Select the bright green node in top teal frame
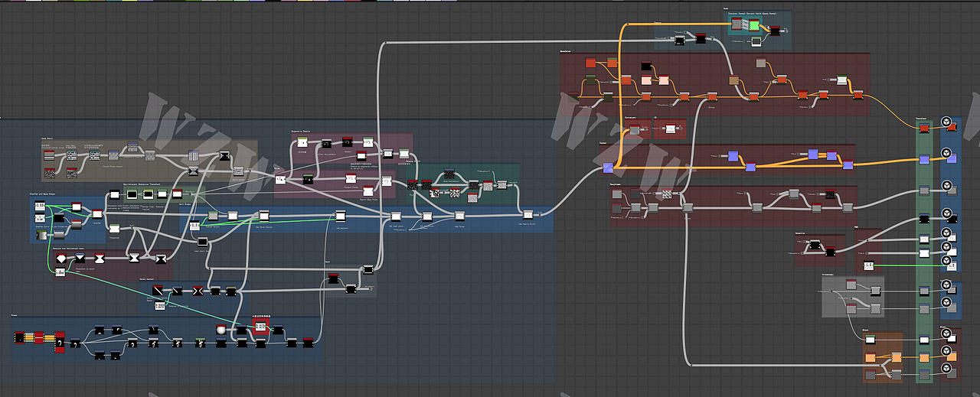 754,26
